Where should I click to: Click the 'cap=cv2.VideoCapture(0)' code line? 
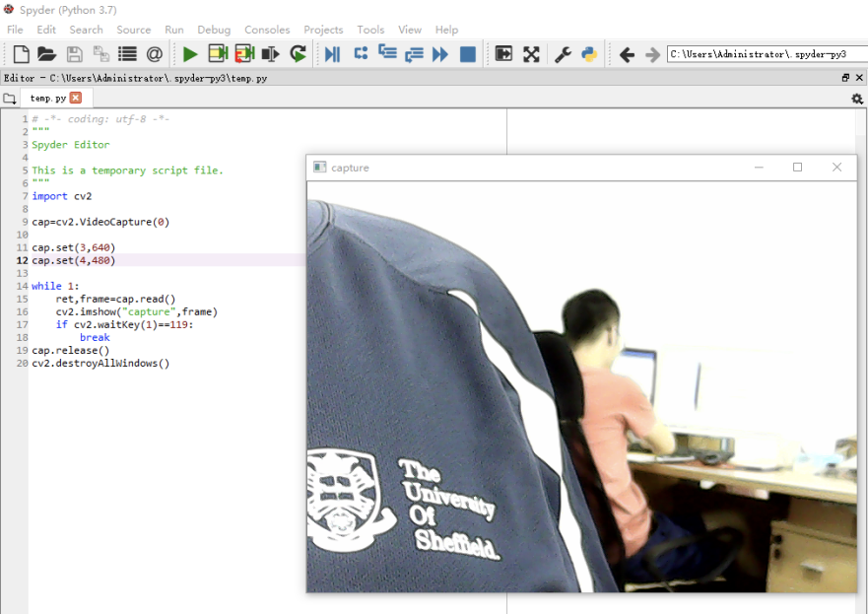[100, 222]
